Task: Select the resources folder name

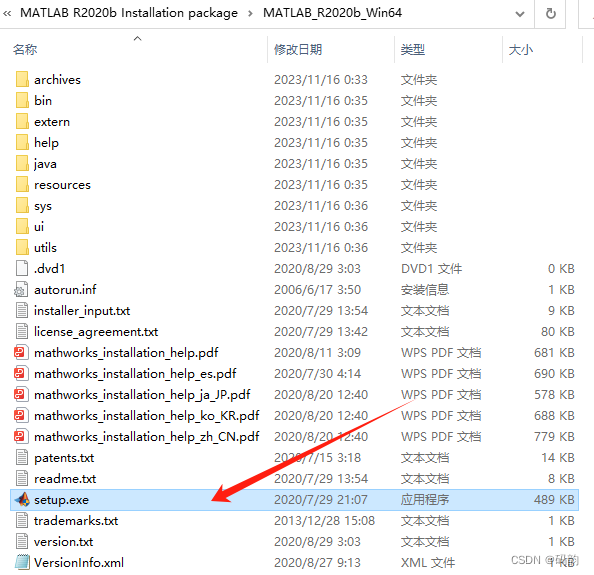Action: pos(63,185)
